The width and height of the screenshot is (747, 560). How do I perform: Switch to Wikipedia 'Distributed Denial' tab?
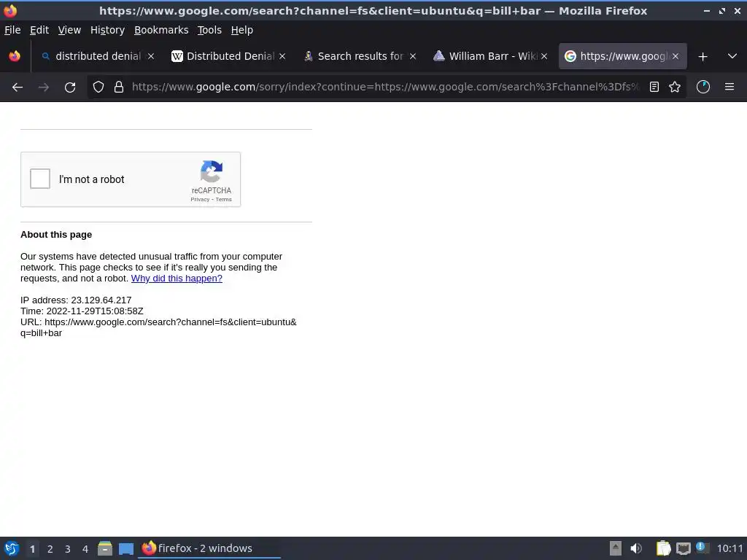[x=228, y=56]
